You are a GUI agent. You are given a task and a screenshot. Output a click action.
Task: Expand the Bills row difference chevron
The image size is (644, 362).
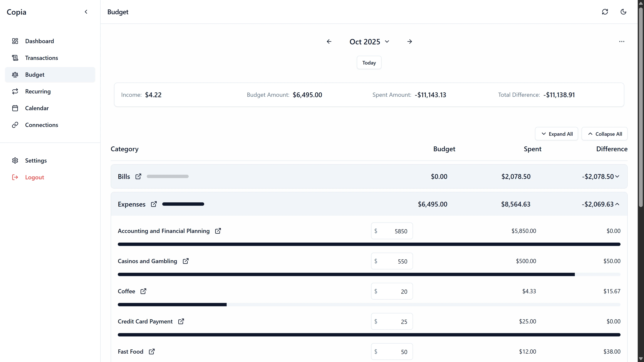click(617, 176)
